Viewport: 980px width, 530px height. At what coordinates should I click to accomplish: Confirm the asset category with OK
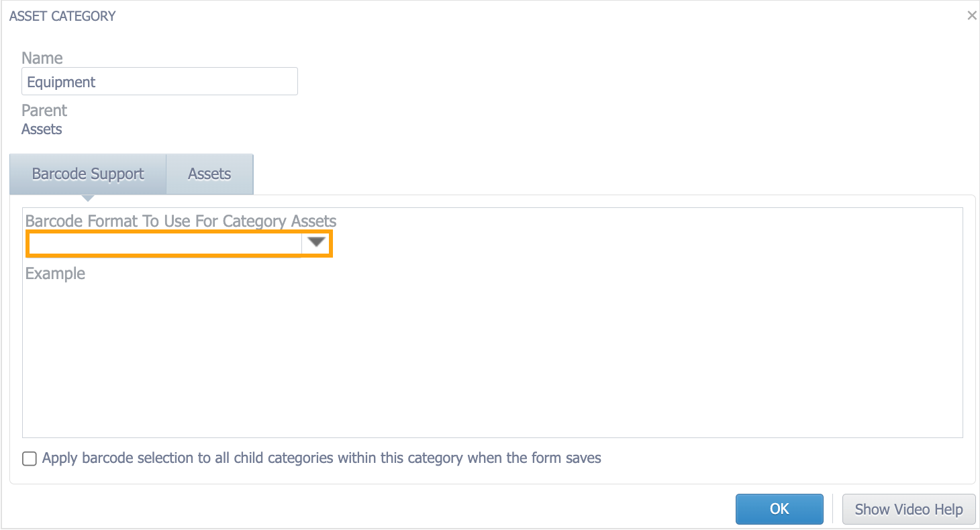click(x=779, y=509)
